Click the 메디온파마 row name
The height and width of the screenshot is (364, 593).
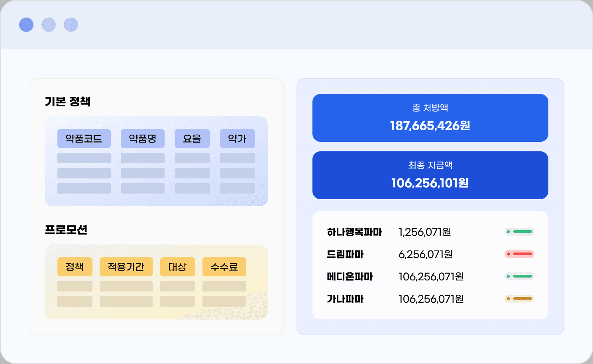click(x=350, y=276)
